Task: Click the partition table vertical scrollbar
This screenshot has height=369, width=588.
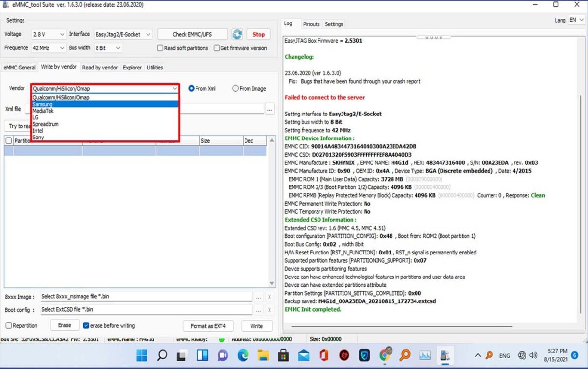Action: tap(272, 212)
